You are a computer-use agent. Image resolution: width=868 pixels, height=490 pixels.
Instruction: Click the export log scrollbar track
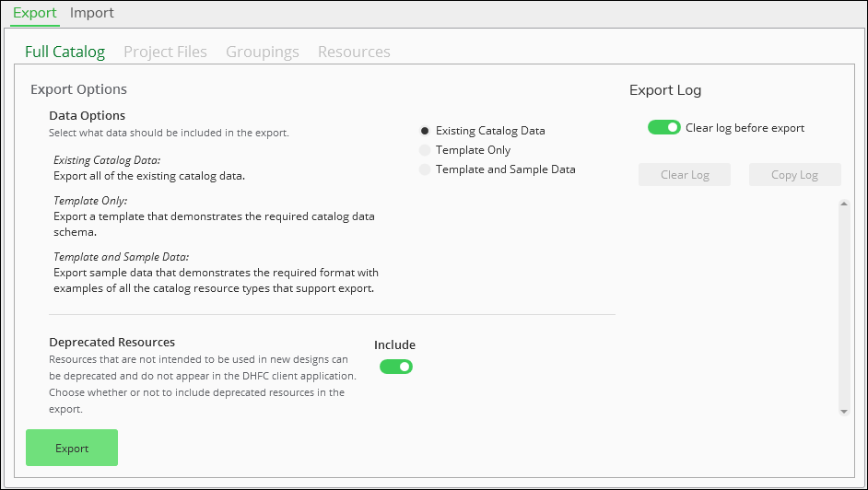point(843,309)
